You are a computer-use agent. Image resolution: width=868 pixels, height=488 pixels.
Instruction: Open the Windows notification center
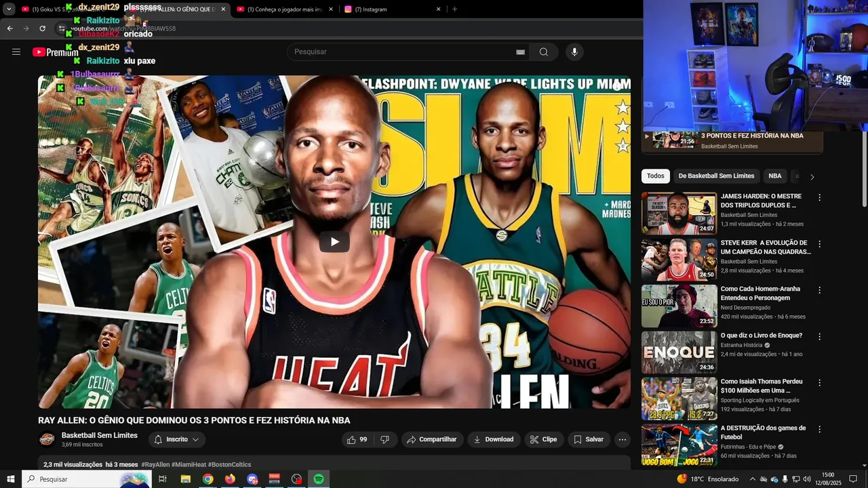853,479
